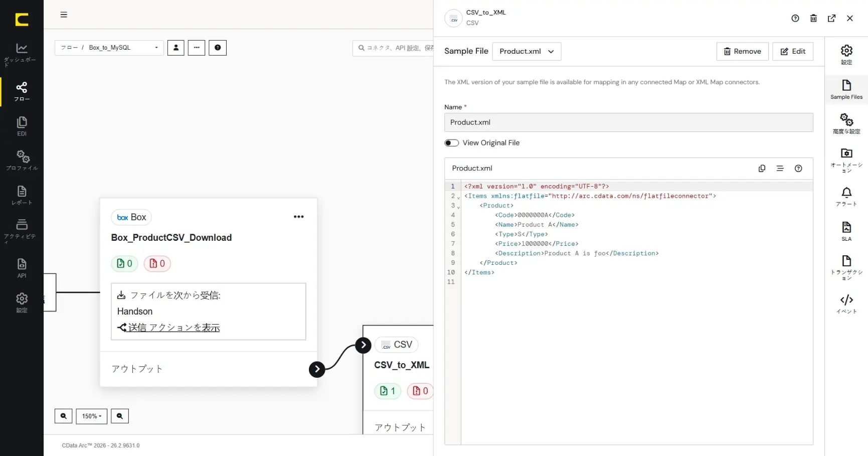
Task: Switch to the アラート tab
Action: click(846, 197)
